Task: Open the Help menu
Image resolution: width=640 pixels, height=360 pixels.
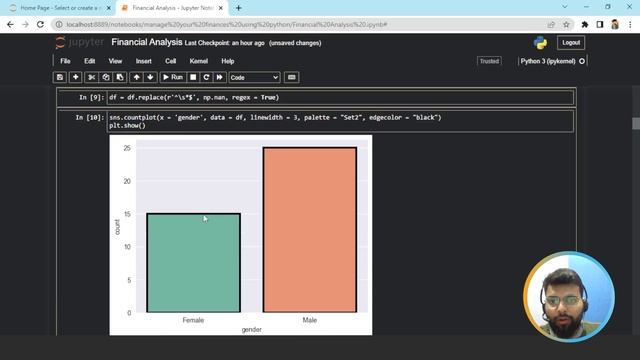Action: tap(228, 61)
